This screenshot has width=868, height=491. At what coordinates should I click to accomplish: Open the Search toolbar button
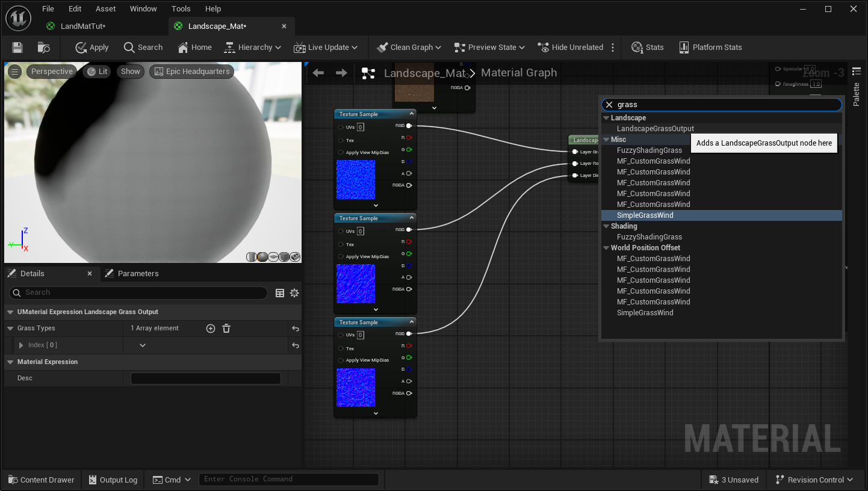click(143, 48)
